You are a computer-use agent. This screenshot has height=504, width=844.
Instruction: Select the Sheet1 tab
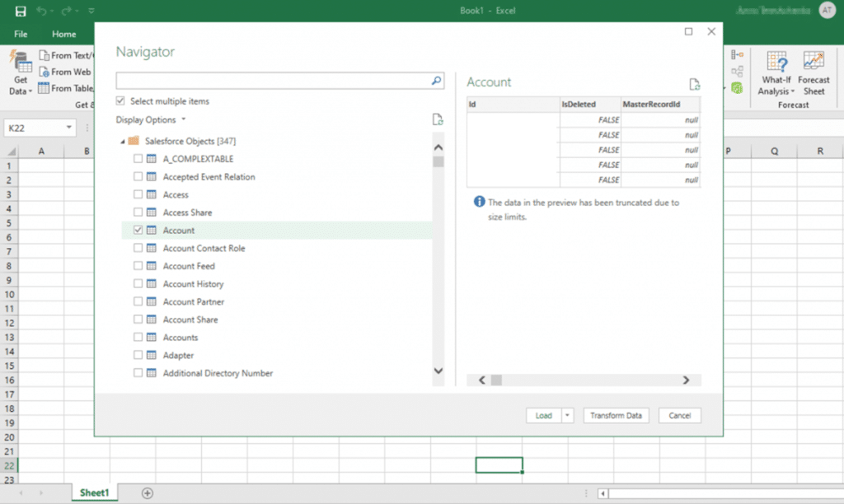click(94, 492)
